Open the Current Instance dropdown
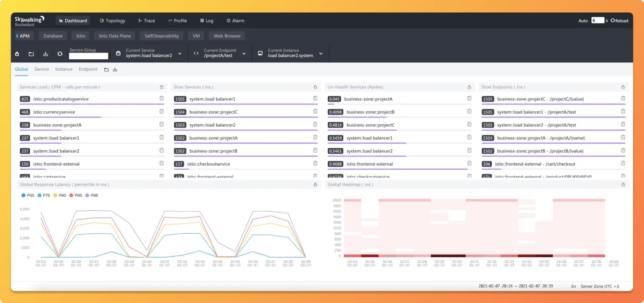Viewport: 644px width, 303px height. point(320,53)
